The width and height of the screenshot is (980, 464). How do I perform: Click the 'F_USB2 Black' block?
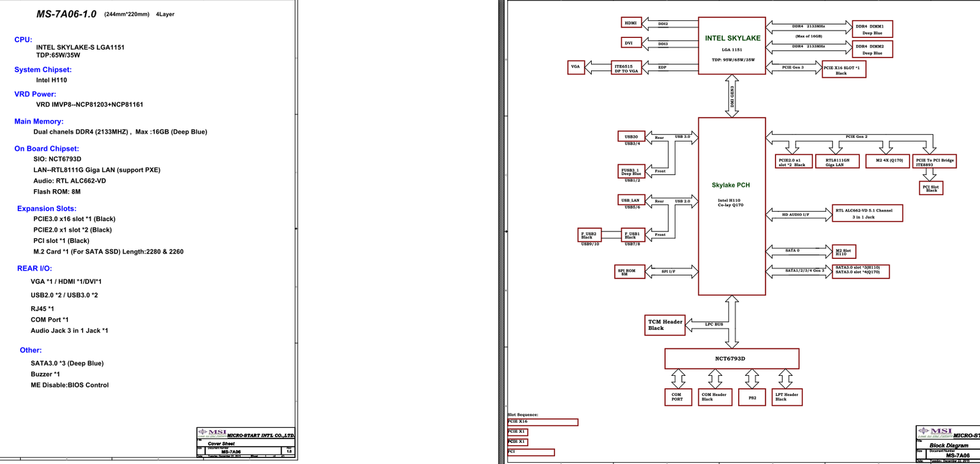(590, 235)
